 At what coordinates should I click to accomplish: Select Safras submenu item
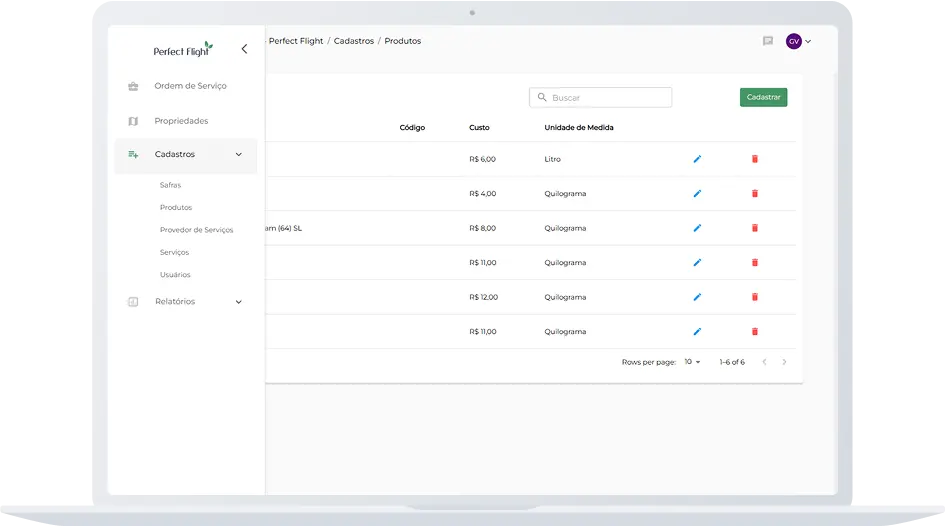(x=170, y=185)
